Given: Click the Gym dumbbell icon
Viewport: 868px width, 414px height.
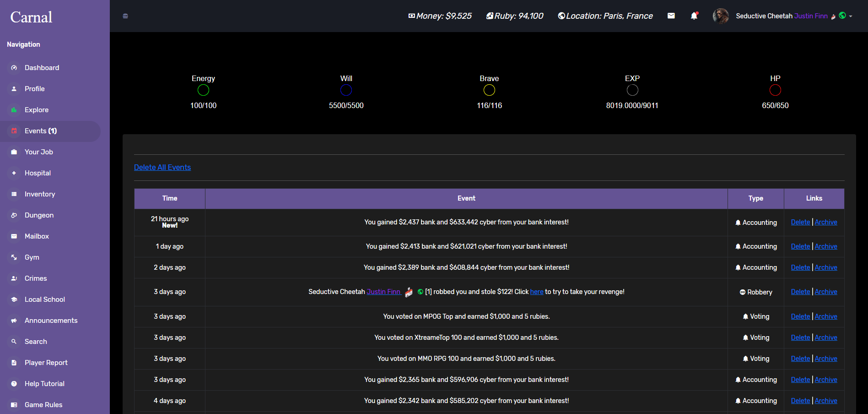Looking at the screenshot, I should click(14, 257).
